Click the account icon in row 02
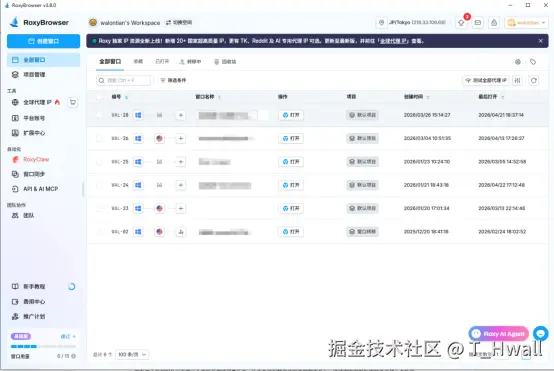This screenshot has width=554, height=371. click(181, 231)
